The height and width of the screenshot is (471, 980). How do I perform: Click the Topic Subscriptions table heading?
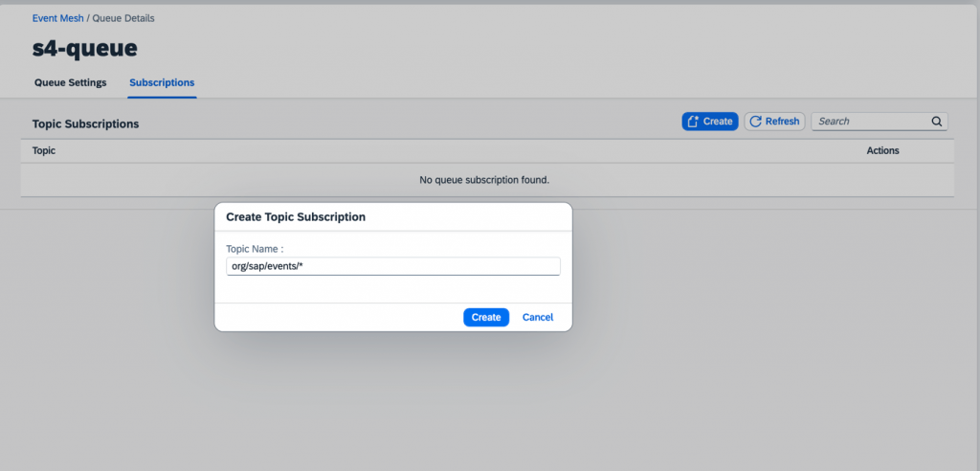click(85, 123)
